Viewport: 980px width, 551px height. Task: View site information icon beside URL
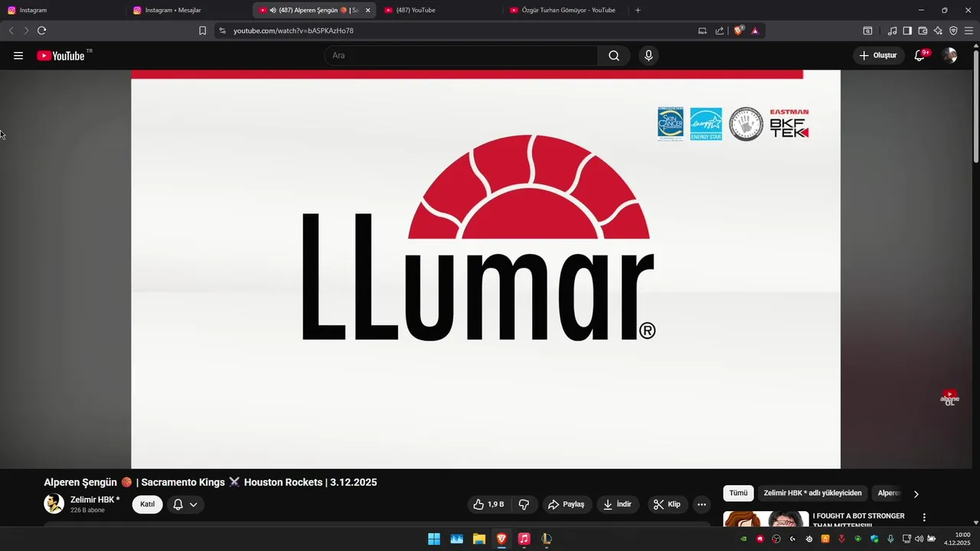(x=222, y=31)
